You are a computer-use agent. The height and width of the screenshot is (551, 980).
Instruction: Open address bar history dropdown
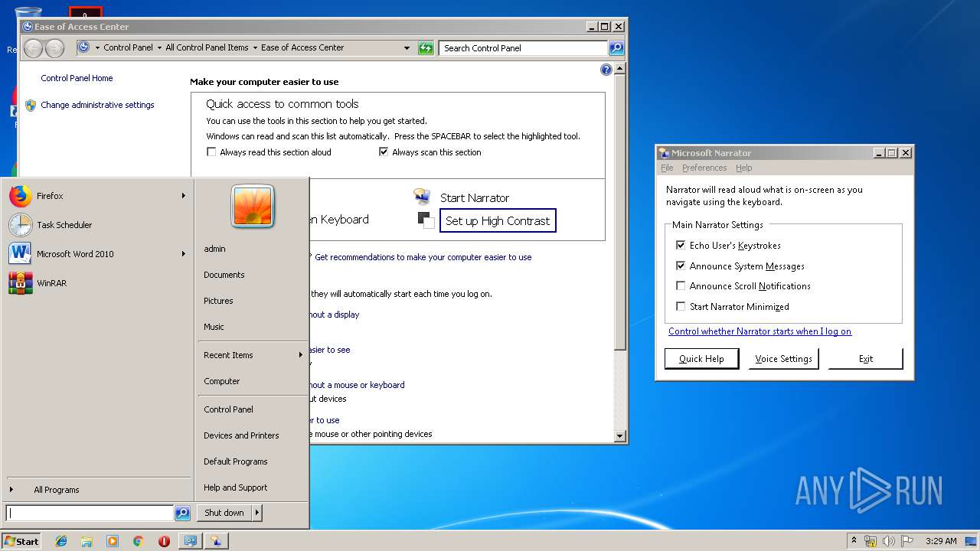(407, 47)
